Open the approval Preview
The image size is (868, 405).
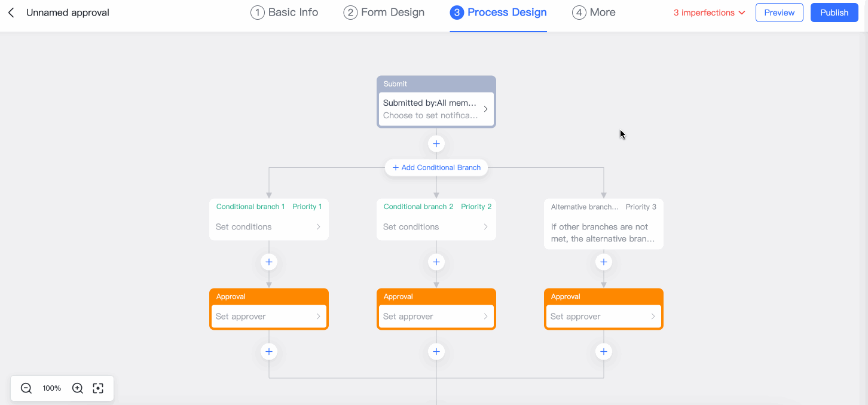(779, 12)
